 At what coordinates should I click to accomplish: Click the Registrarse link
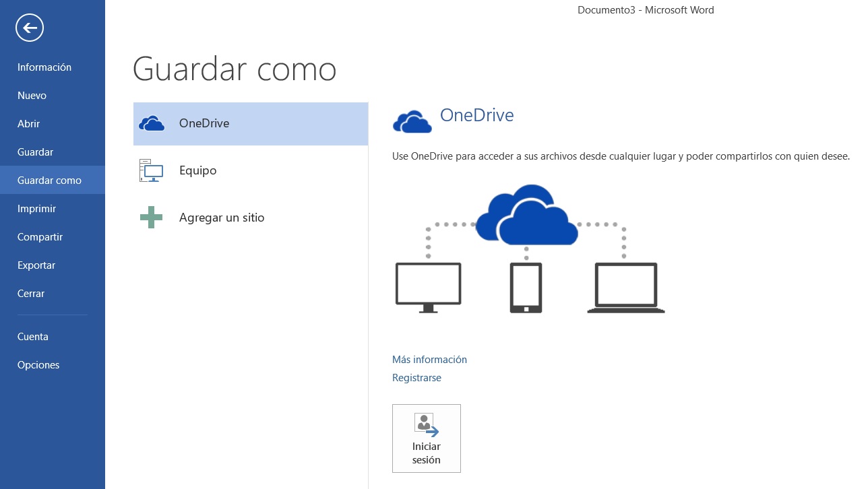point(416,378)
